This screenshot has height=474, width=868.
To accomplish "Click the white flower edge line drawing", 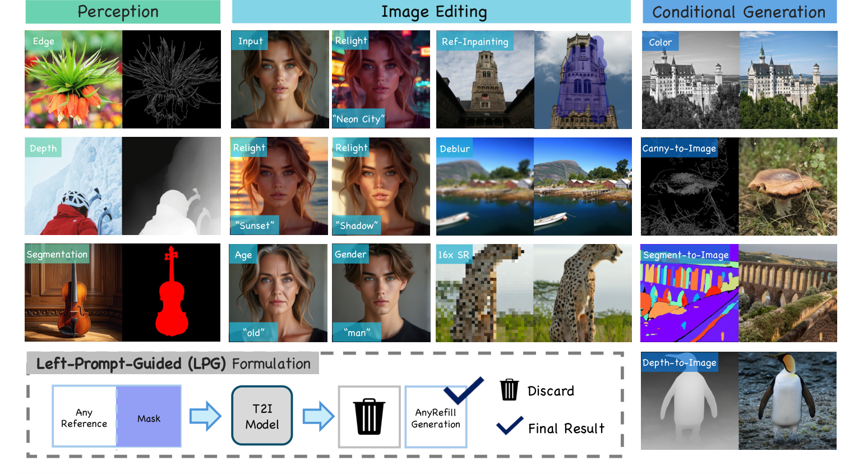I will (172, 80).
